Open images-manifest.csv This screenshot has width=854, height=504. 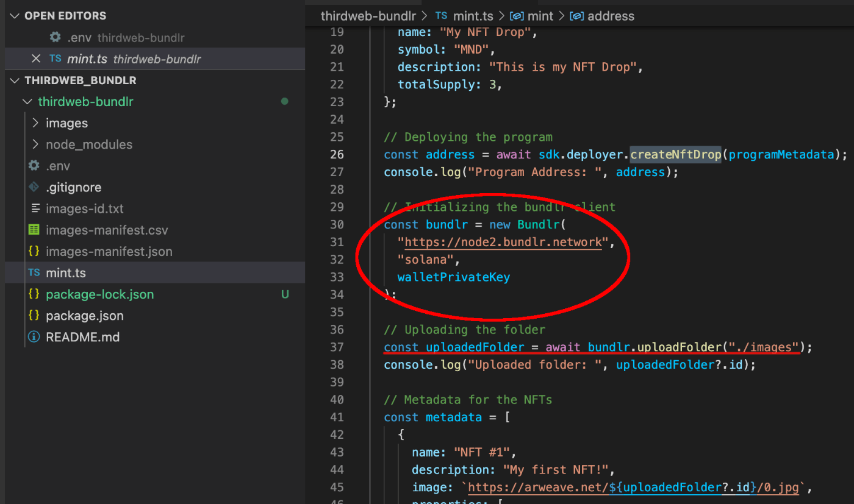click(x=107, y=230)
